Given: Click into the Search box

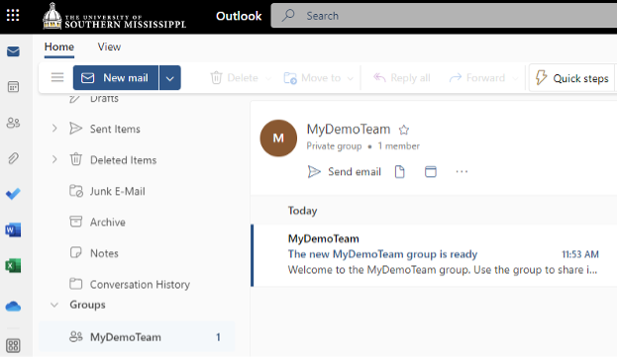Looking at the screenshot, I should (444, 16).
